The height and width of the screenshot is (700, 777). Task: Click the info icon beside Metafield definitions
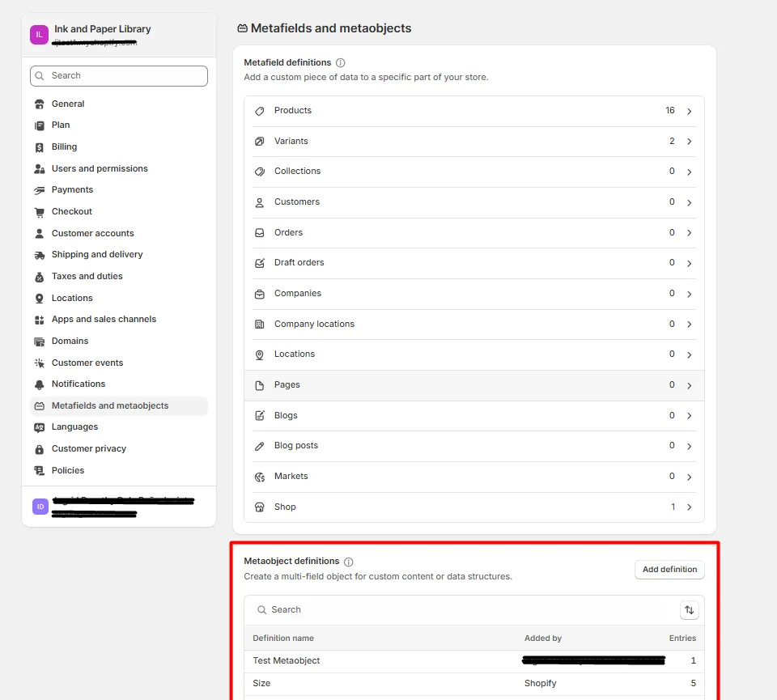coord(341,63)
